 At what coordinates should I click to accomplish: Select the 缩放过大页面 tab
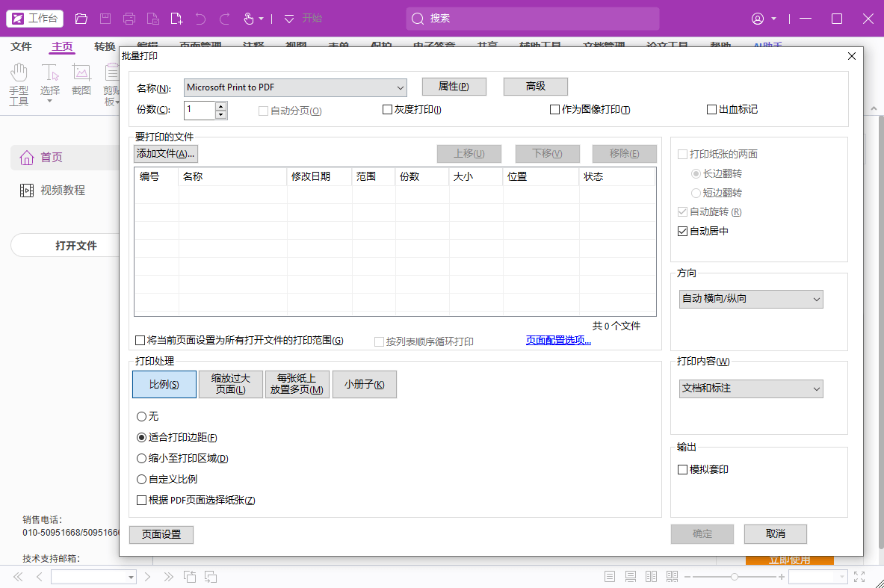click(x=231, y=385)
